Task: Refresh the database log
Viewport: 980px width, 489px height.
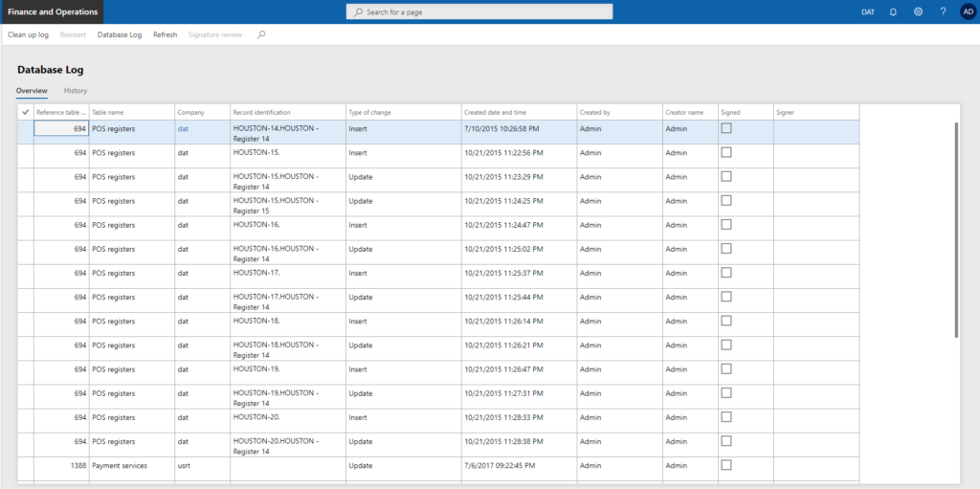Action: [165, 35]
